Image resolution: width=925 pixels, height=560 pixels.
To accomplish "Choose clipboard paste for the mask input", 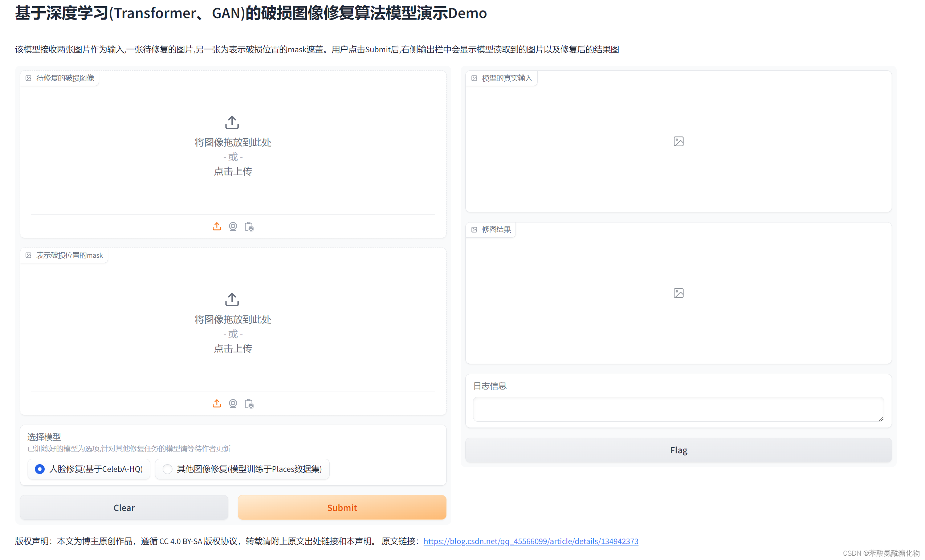I will pyautogui.click(x=249, y=404).
